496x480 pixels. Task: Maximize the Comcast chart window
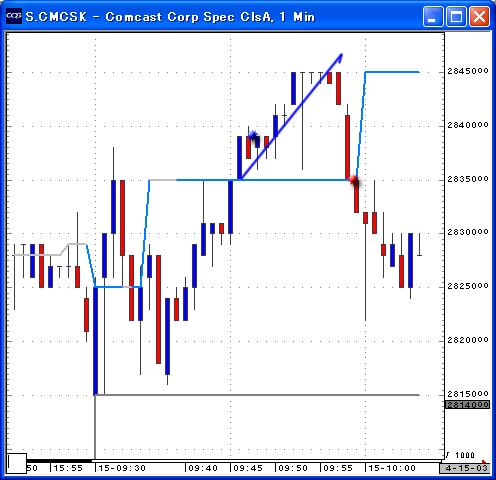[x=456, y=16]
